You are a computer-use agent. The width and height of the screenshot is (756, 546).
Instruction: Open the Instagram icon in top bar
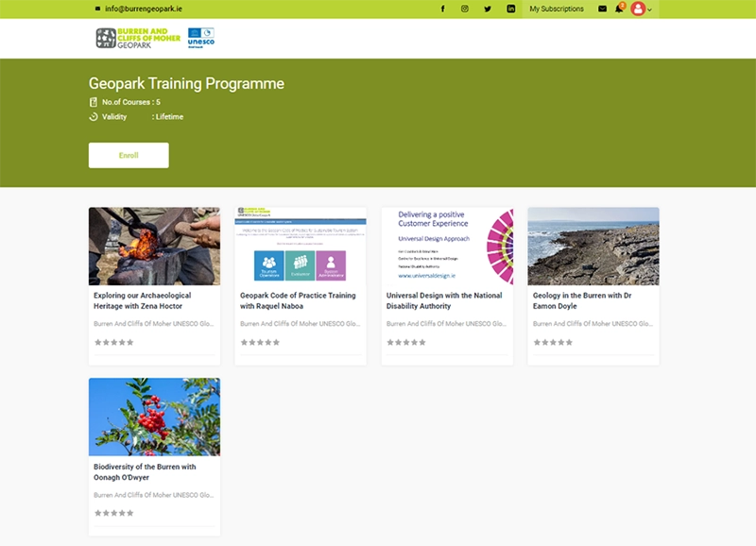(465, 9)
